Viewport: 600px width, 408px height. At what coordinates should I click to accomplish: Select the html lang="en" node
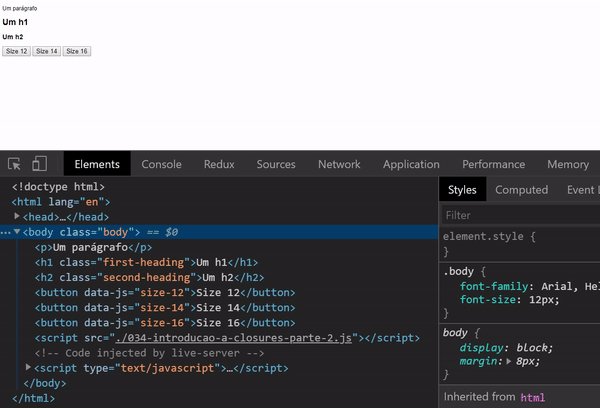[x=61, y=202]
